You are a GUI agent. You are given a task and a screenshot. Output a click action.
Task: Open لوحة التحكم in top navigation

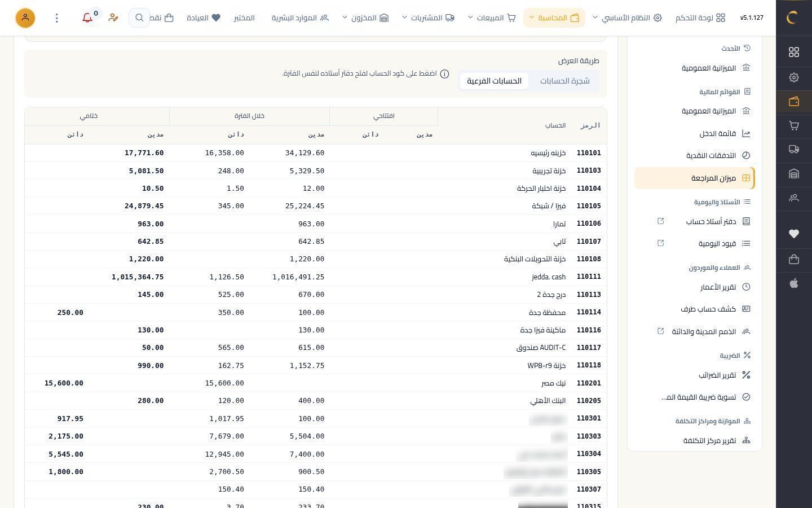point(700,18)
